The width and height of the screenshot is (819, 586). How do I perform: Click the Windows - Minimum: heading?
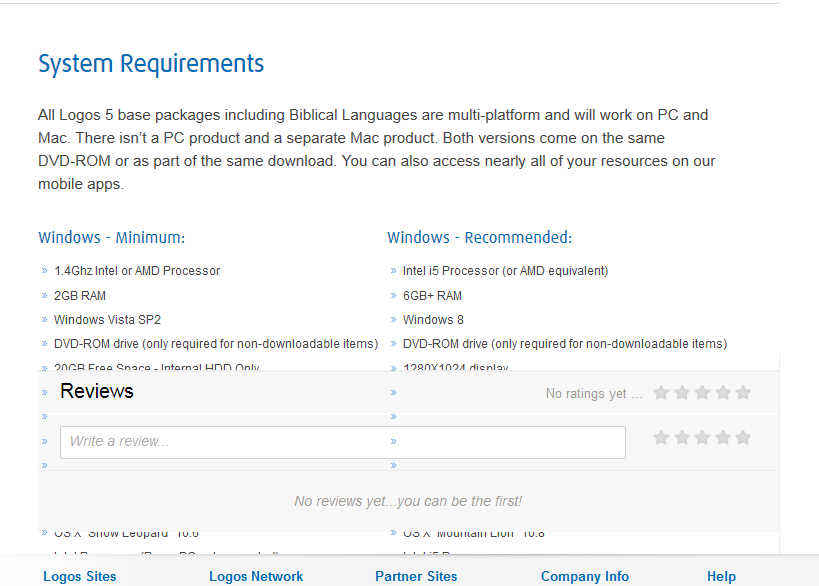click(112, 238)
